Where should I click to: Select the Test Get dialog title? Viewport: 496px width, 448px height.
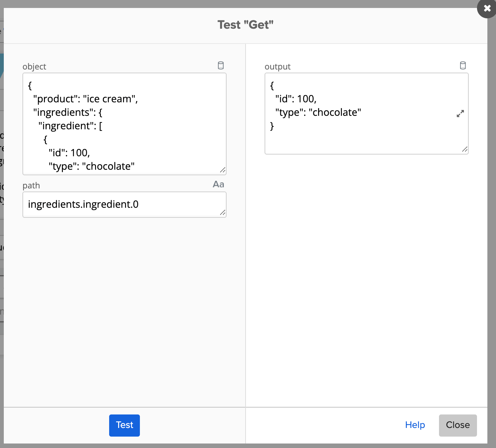[245, 25]
